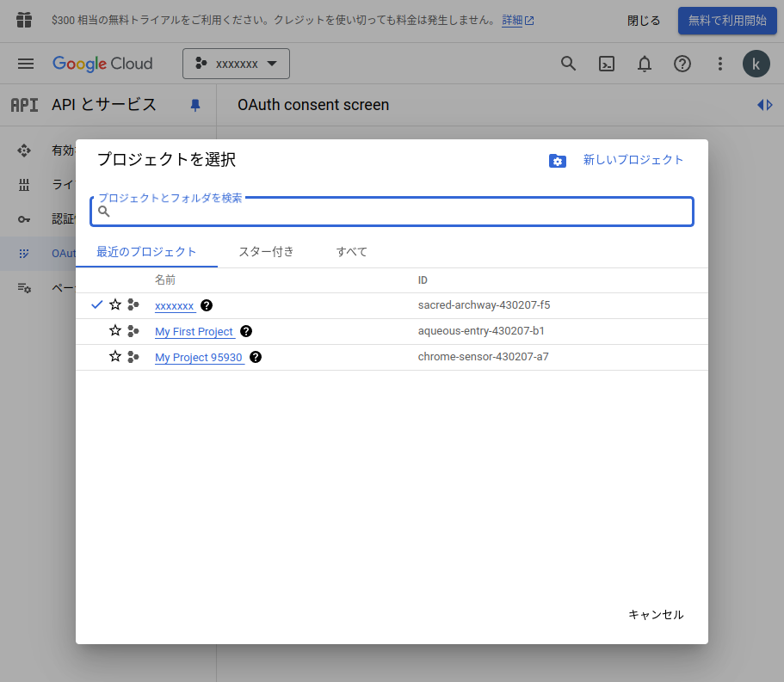
Task: Click ID aqueous-entry-430207-b1
Action: [481, 331]
